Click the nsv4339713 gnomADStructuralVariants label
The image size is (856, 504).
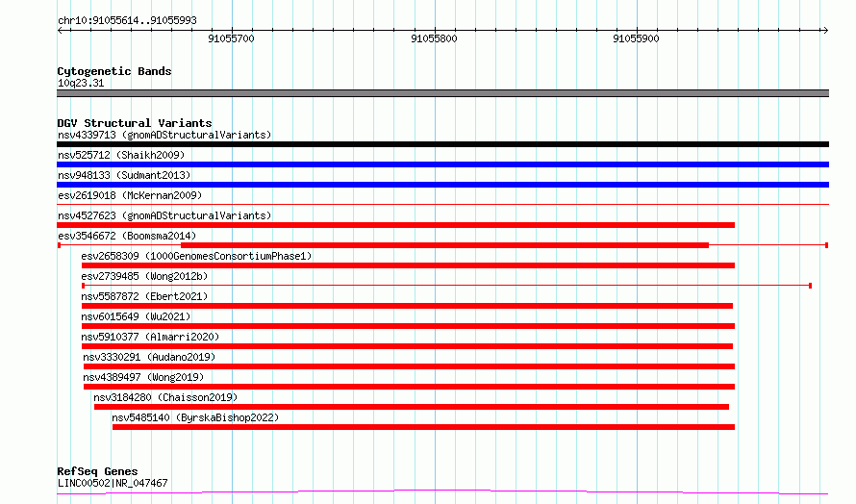164,135
